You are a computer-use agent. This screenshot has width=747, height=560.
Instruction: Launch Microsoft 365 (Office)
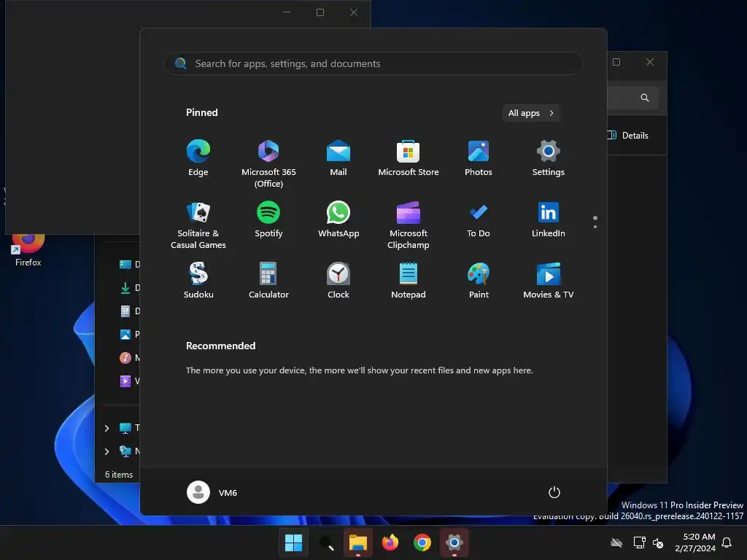coord(268,163)
